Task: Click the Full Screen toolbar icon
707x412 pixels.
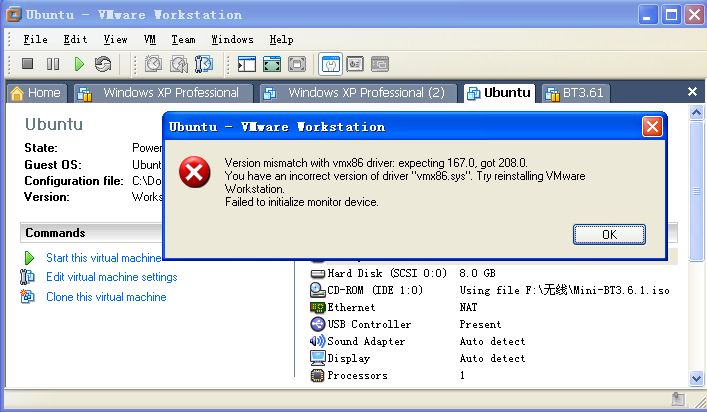Action: [297, 64]
